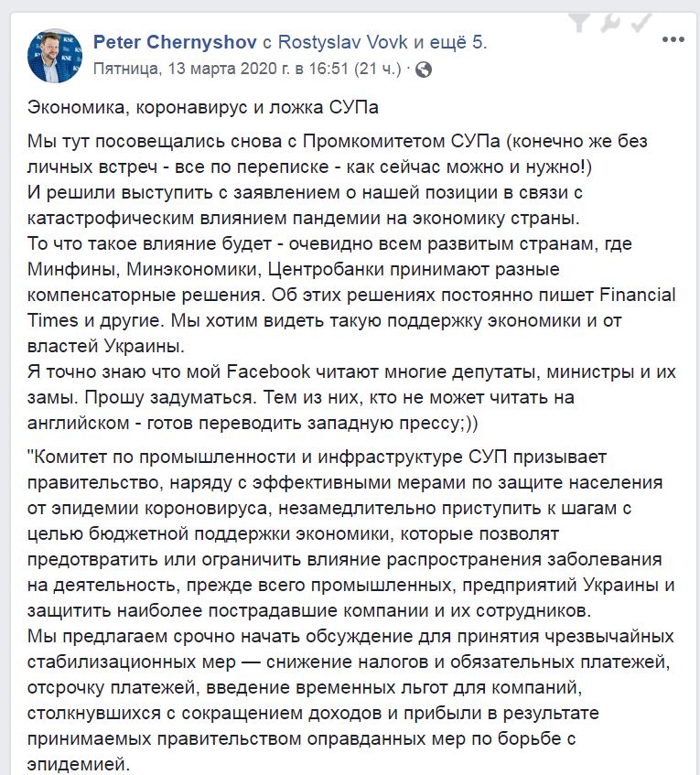Click the faded wrench icon
The height and width of the screenshot is (775, 700).
coord(608,21)
